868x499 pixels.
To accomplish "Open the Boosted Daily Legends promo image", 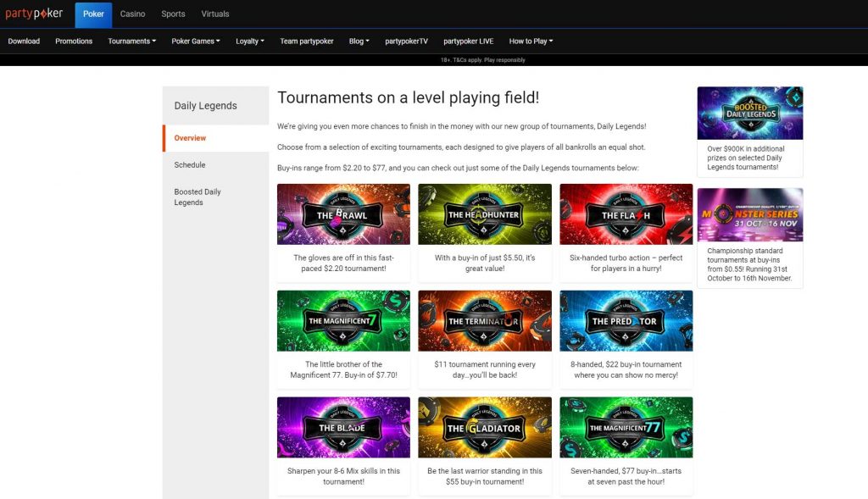I will pyautogui.click(x=750, y=113).
